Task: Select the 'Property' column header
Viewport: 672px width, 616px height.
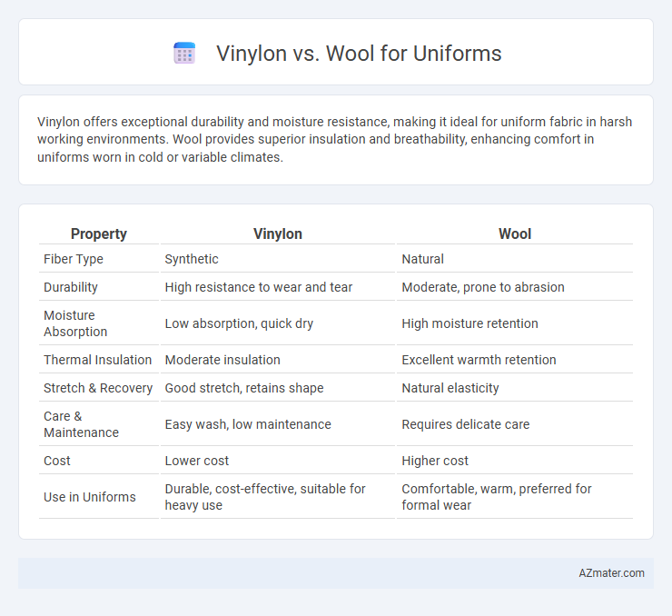Action: tap(99, 234)
